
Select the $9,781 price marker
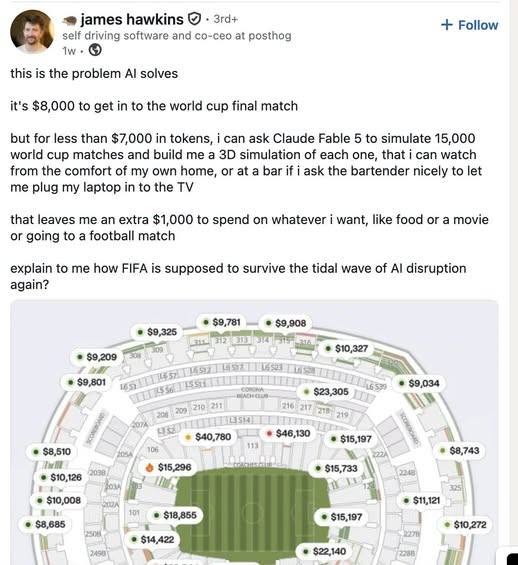222,322
